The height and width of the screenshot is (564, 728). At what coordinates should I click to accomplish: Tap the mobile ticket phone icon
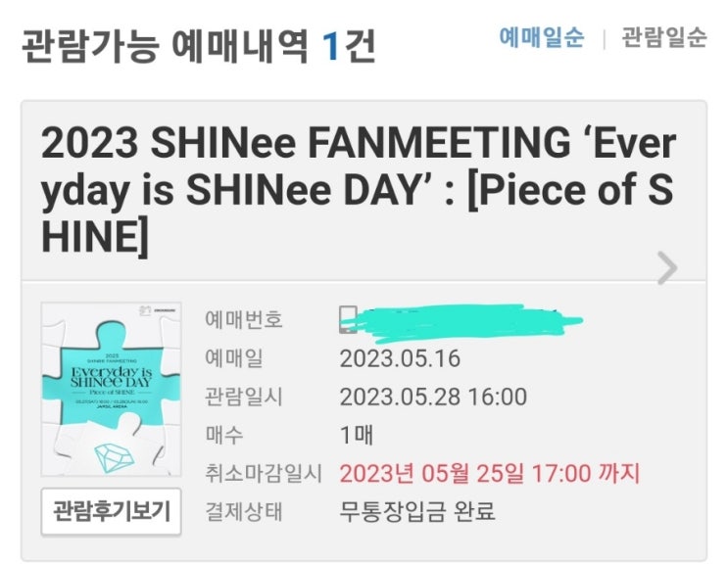coord(348,320)
